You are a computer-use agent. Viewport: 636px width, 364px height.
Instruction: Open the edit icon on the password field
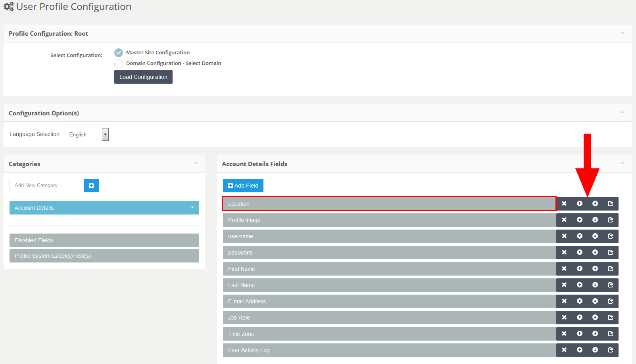click(x=610, y=252)
